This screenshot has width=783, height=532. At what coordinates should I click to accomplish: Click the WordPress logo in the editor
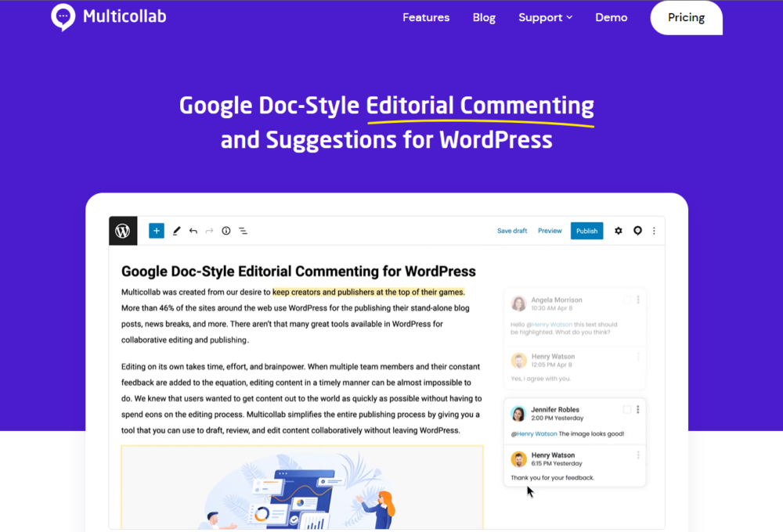point(123,231)
